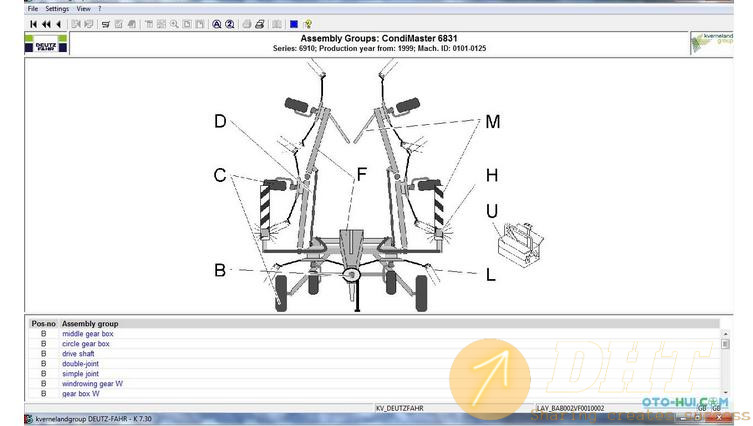This screenshot has height=426, width=753.
Task: Open the View menu
Action: coord(83,9)
